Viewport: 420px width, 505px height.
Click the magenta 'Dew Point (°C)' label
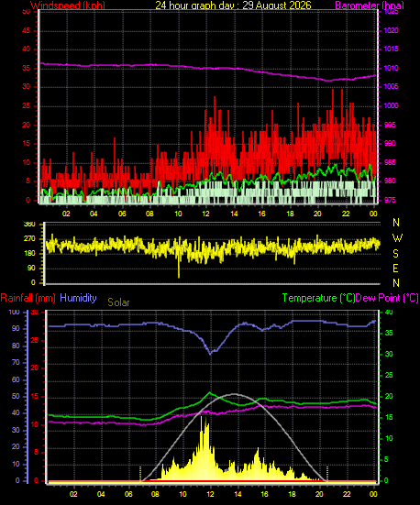(x=387, y=298)
